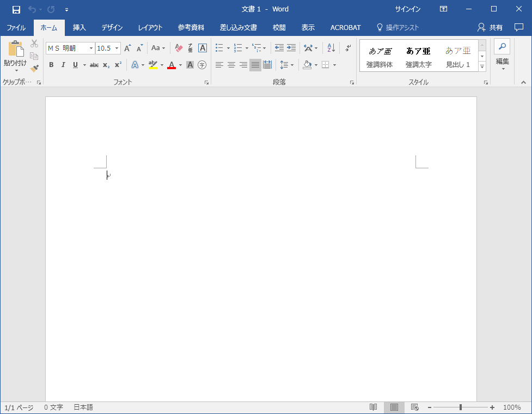The width and height of the screenshot is (532, 414).
Task: Switch to the 参考資料 tab
Action: (x=191, y=27)
